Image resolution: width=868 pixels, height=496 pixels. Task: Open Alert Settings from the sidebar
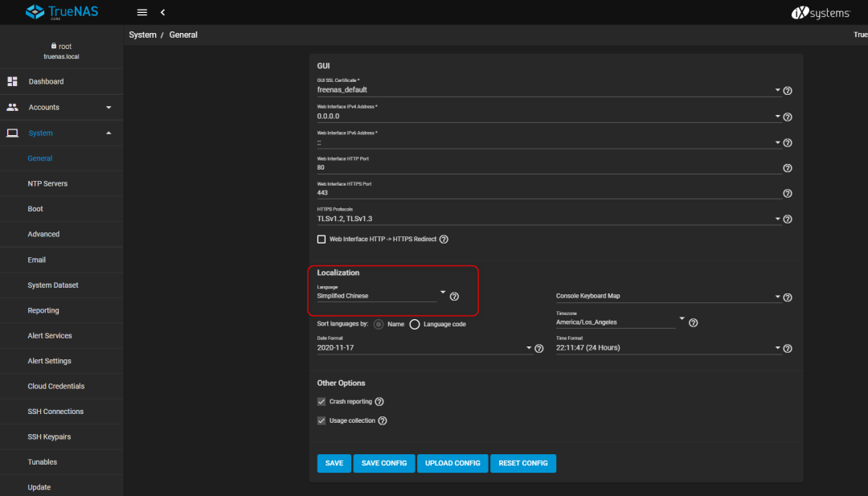pyautogui.click(x=50, y=361)
